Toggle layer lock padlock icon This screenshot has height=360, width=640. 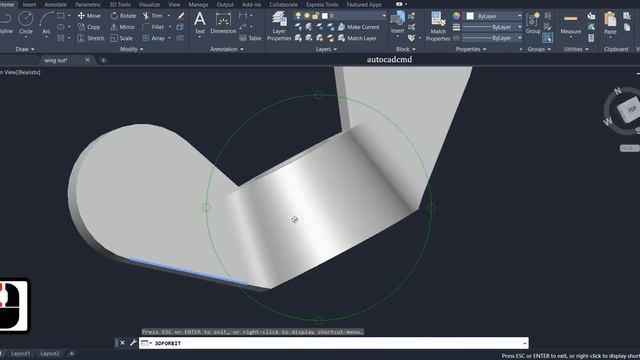(315, 16)
